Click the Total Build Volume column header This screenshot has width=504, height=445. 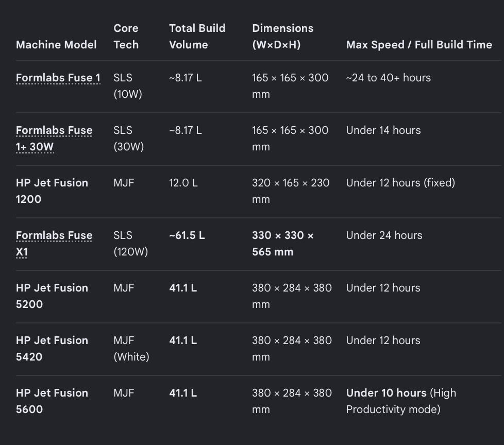[x=197, y=36]
